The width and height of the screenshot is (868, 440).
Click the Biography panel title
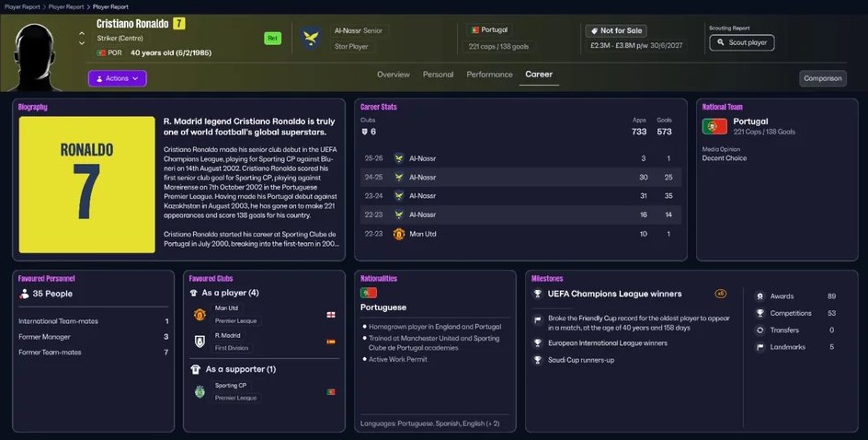[33, 107]
